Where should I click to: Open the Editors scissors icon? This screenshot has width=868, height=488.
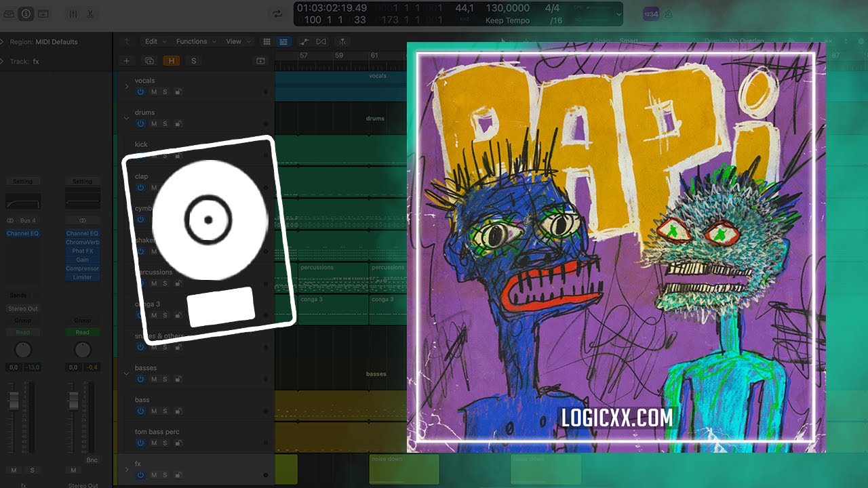pos(90,14)
